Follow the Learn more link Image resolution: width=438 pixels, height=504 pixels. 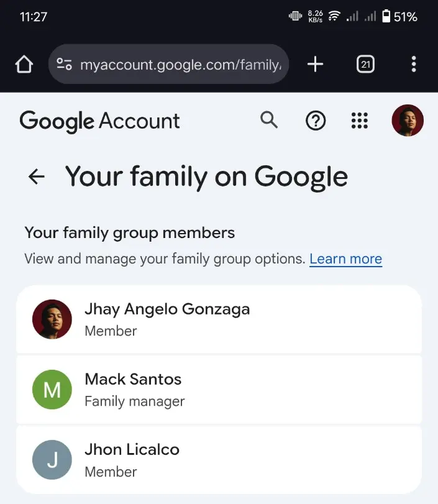point(346,259)
